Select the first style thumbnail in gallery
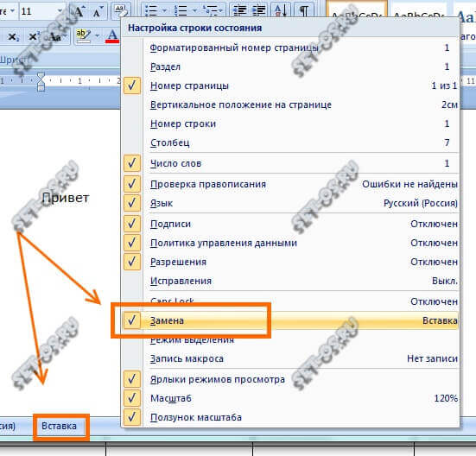 point(357,9)
